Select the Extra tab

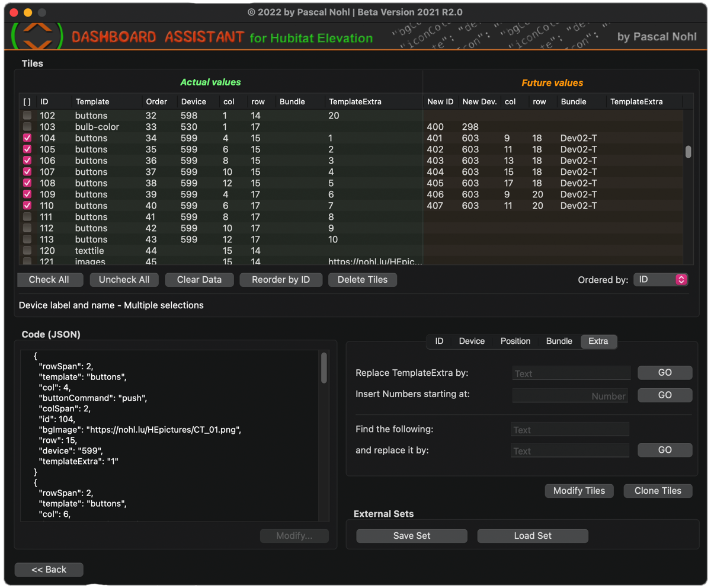(598, 341)
